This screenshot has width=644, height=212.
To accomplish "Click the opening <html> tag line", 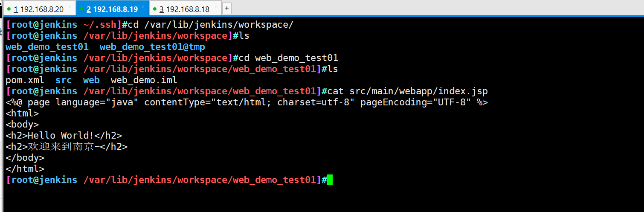I will click(22, 113).
